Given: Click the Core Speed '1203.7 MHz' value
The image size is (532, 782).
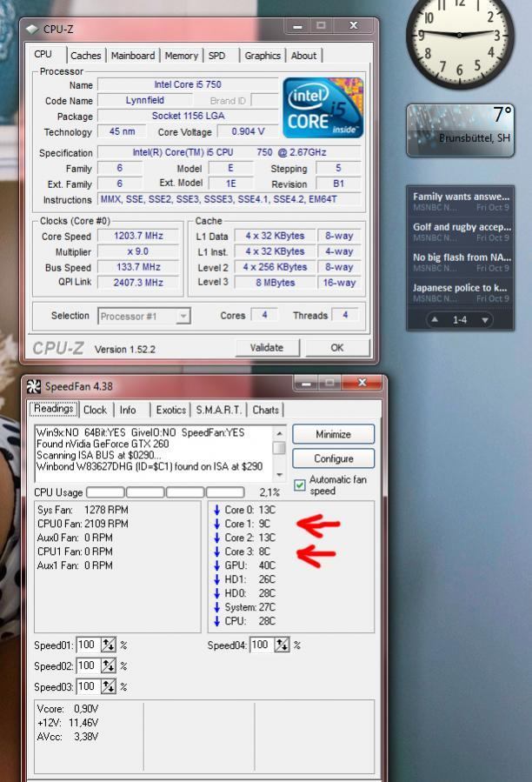Looking at the screenshot, I should coord(138,236).
